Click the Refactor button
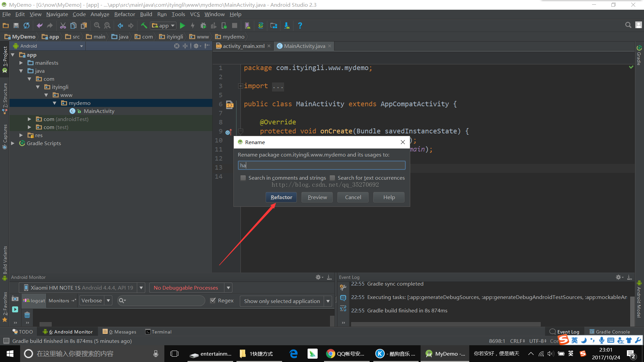 click(x=281, y=197)
